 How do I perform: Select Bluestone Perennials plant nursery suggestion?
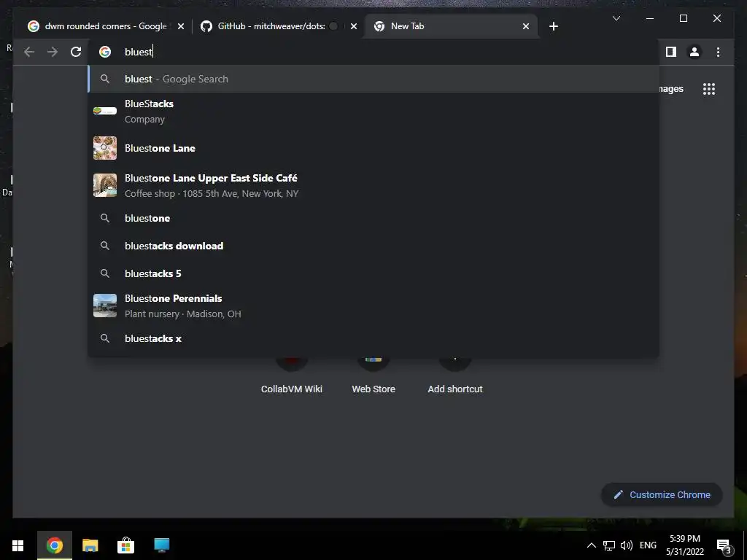374,306
